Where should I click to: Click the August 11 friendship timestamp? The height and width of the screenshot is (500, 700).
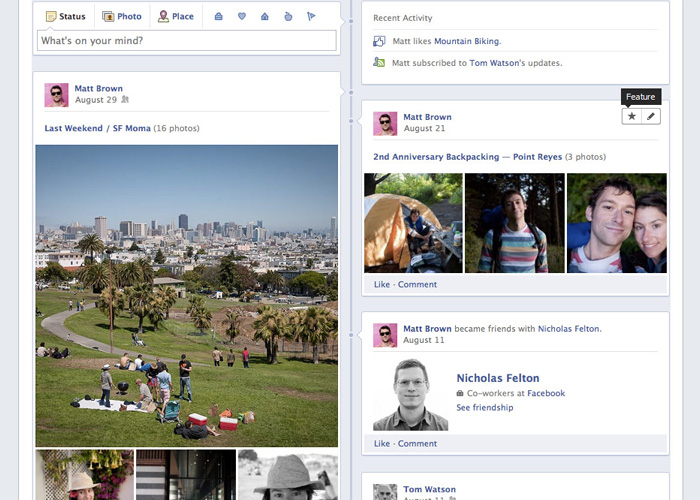click(x=424, y=340)
